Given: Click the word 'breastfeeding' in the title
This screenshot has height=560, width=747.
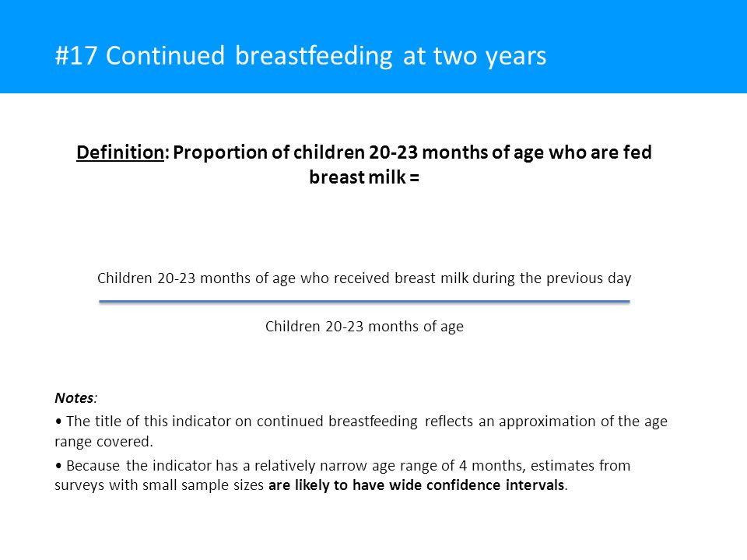Looking at the screenshot, I should 314,56.
